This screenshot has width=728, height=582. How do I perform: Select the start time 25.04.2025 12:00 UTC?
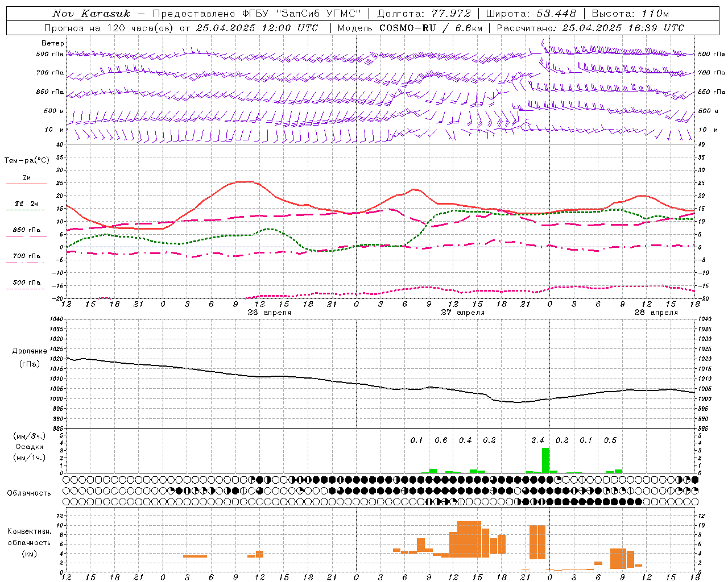pos(257,28)
